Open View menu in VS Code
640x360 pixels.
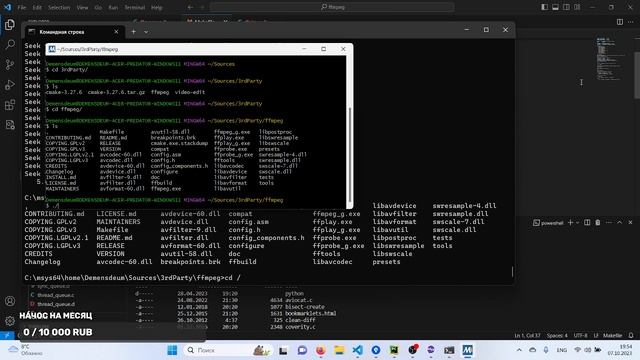tap(82, 7)
